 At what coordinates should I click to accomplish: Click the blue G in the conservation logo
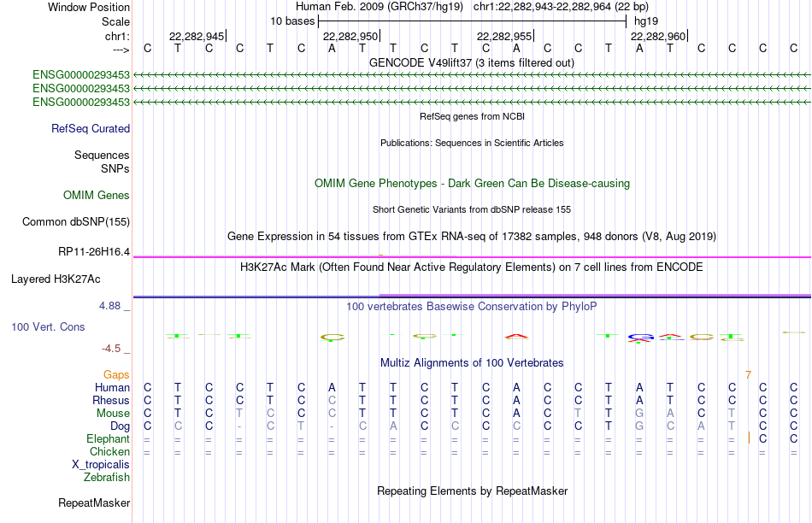(639, 337)
